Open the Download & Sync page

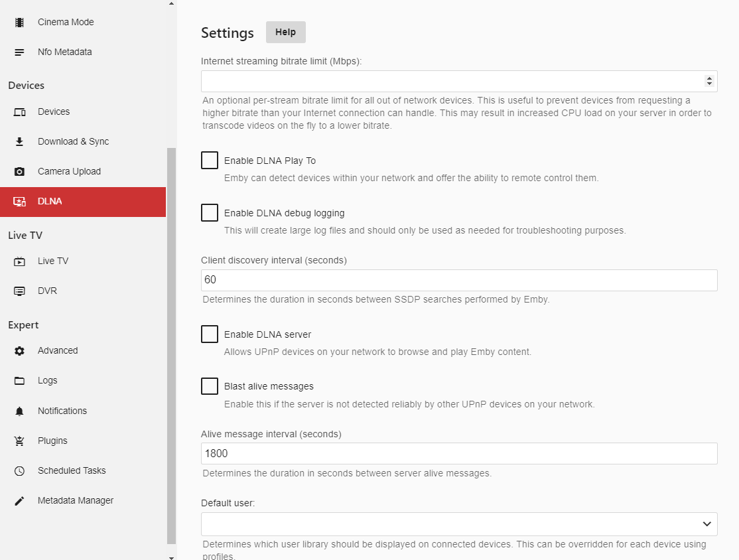point(83,141)
